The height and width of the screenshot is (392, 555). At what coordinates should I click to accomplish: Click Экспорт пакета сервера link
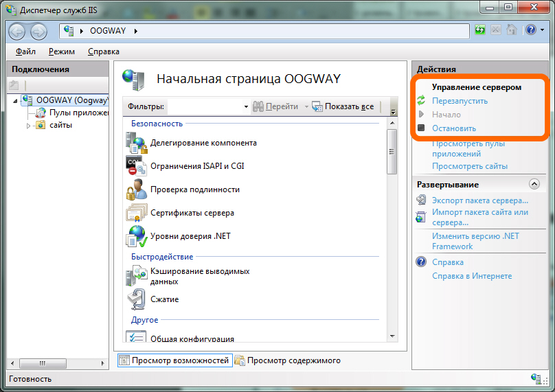(x=480, y=200)
